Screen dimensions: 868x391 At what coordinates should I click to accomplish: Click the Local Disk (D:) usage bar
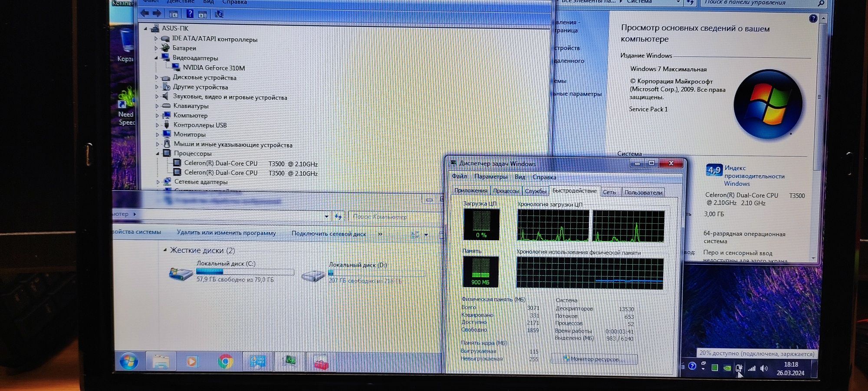point(376,273)
